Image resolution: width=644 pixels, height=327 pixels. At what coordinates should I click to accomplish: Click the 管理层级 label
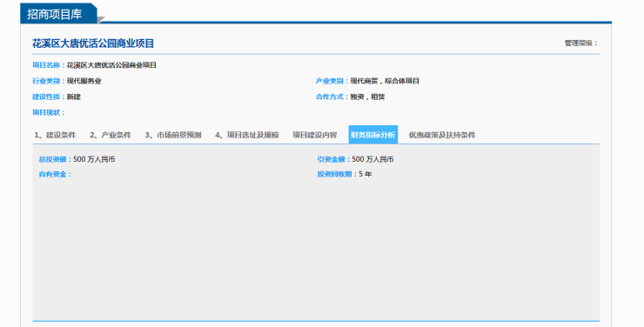pos(581,43)
